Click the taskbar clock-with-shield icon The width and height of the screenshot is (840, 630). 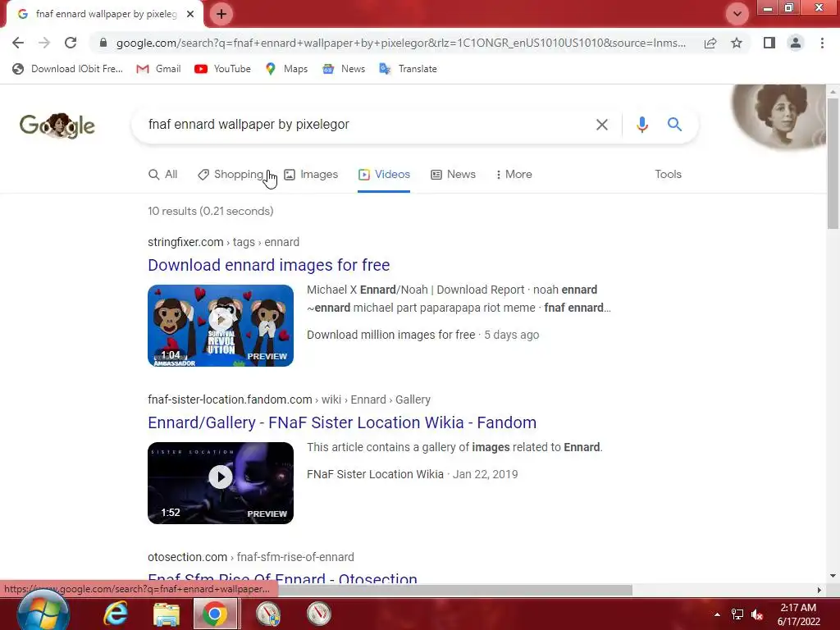click(268, 614)
